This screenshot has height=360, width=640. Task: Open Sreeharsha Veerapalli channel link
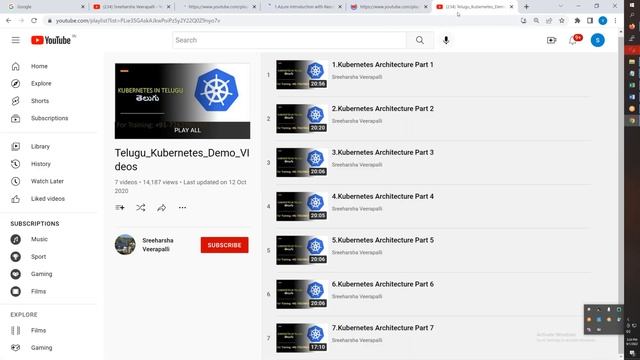pos(158,245)
